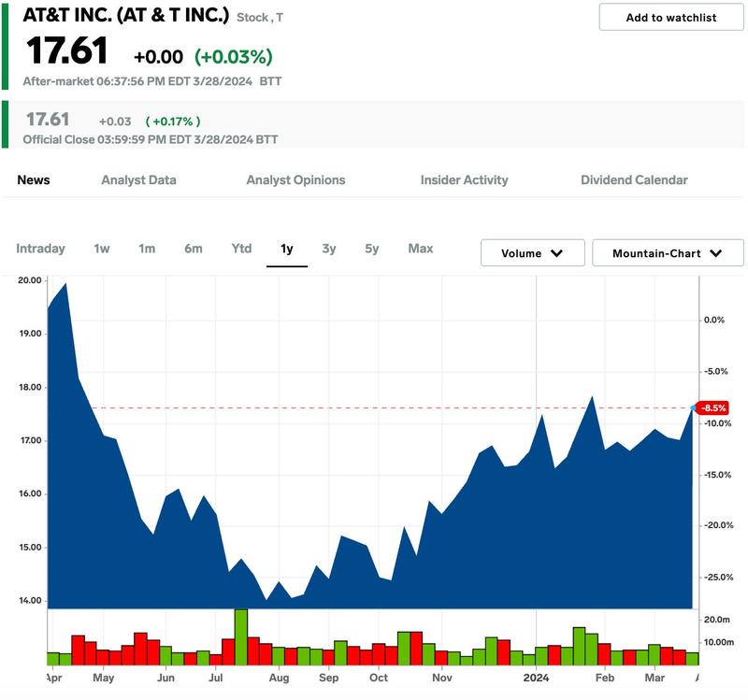Set chart range to Ytd
The width and height of the screenshot is (748, 700).
[x=241, y=249]
